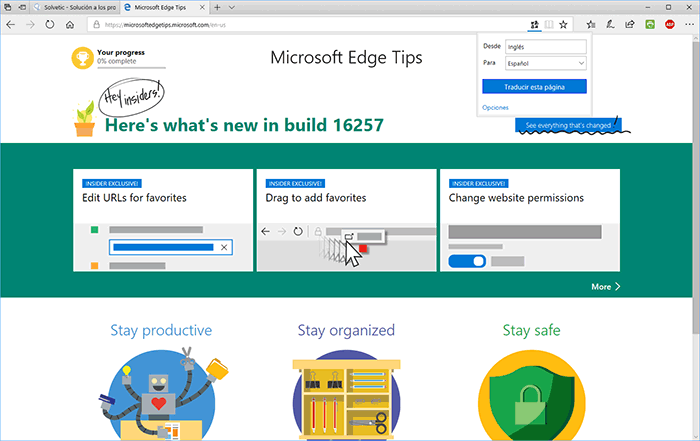Screen dimensions: 700x441
Task: Open a new tab with plus icon
Action: click(x=217, y=7)
